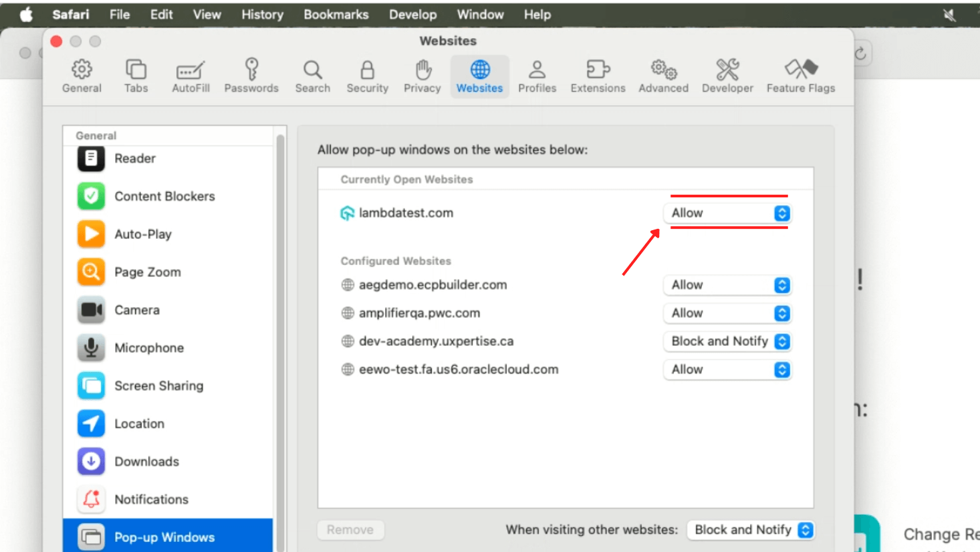
Task: Open the Search preferences pane
Action: click(x=312, y=76)
